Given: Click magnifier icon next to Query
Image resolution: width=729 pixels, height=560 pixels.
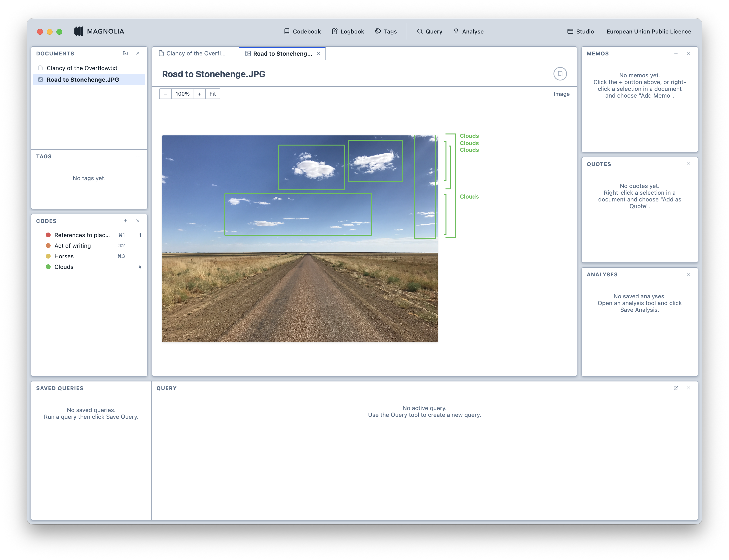Looking at the screenshot, I should click(x=420, y=31).
